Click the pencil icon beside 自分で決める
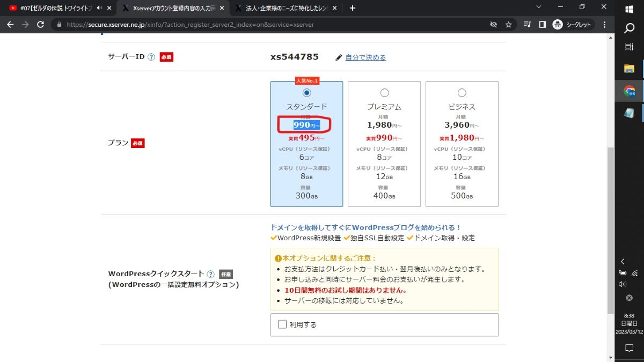 coord(339,57)
